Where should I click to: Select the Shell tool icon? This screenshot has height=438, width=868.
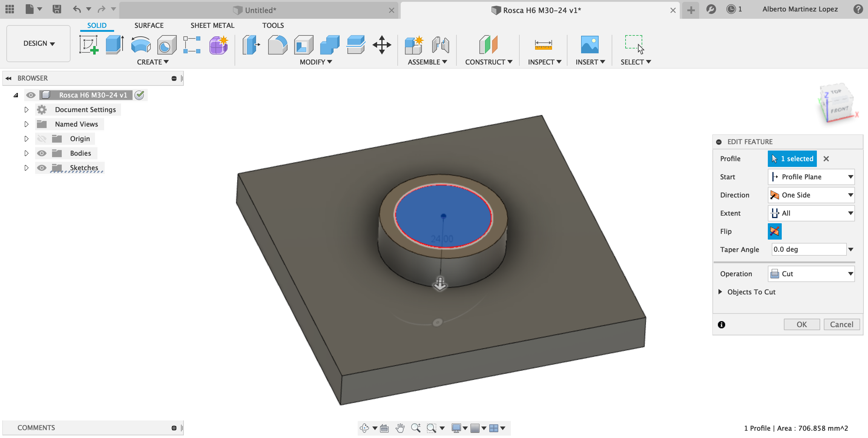point(303,45)
